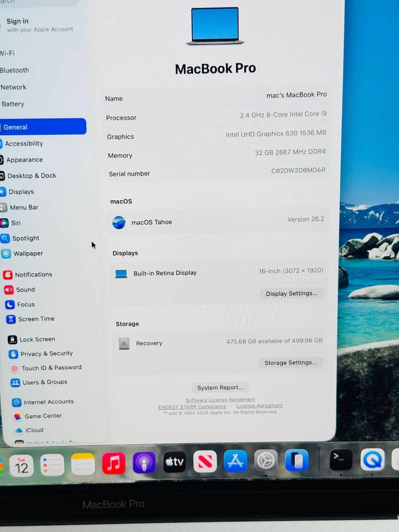Viewport: 399px width, 532px height.
Task: Open Reminders app from Dock
Action: [52, 465]
